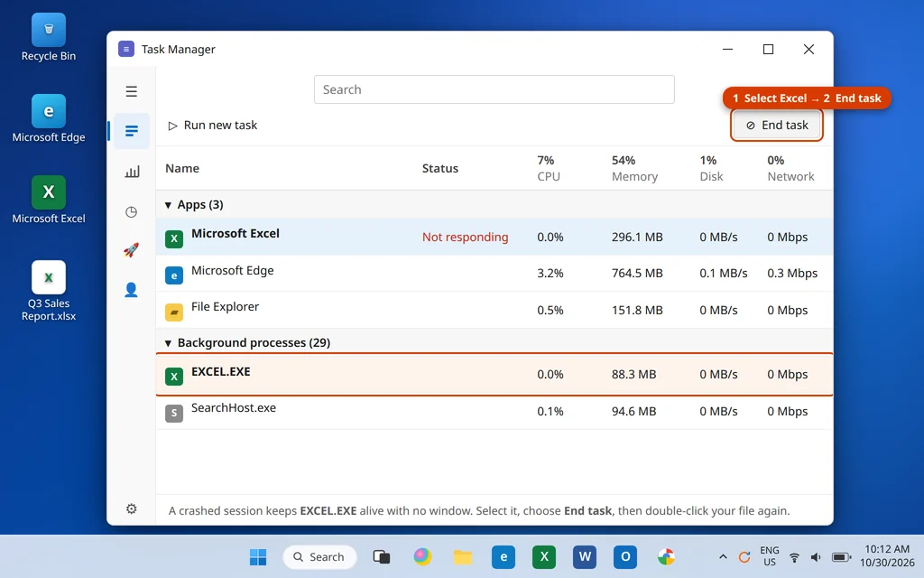The image size is (924, 578).
Task: Open the Windows Start button on taskbar
Action: pos(258,556)
